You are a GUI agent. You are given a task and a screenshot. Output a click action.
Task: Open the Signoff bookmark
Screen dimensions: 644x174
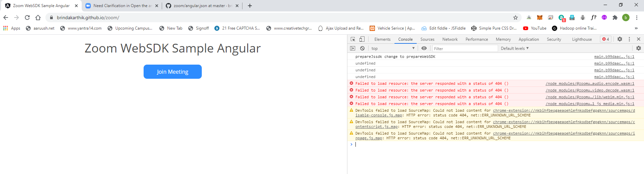coord(198,28)
